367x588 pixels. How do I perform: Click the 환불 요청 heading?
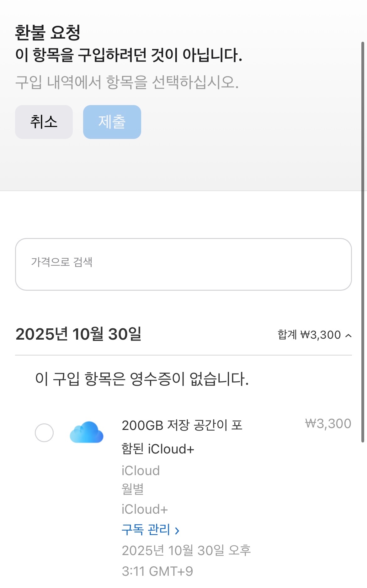coord(48,32)
